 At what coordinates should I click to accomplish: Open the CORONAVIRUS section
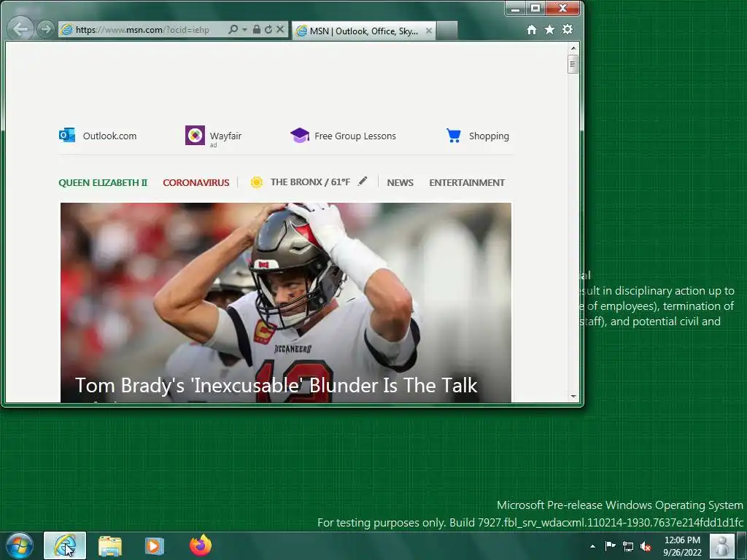196,183
